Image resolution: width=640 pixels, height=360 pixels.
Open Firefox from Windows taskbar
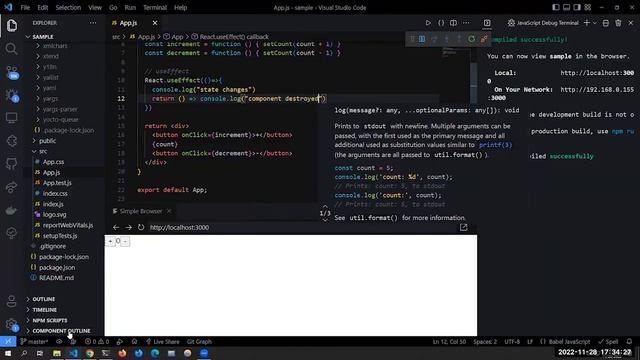[122, 353]
